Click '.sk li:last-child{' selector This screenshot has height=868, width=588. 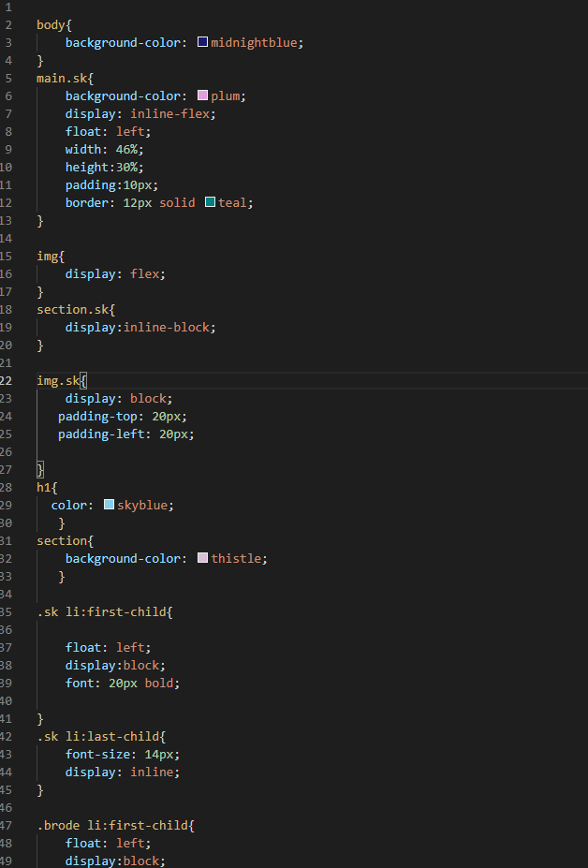point(101,736)
